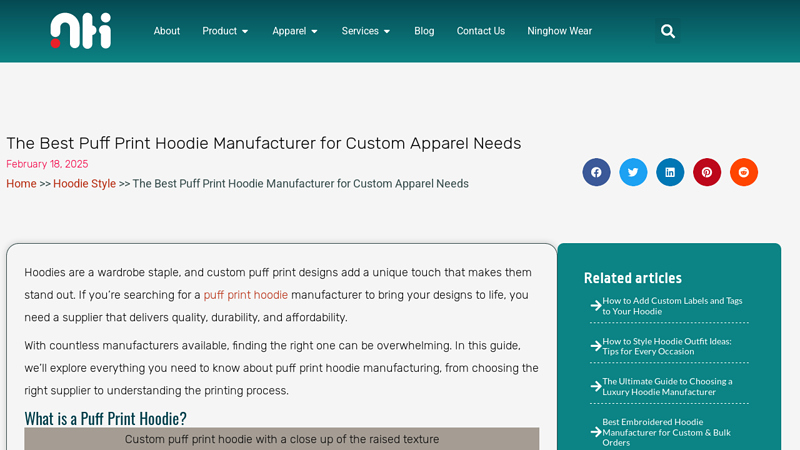
Task: Open 'How to Style Hoodie Outfit Ideas' article
Action: point(667,346)
